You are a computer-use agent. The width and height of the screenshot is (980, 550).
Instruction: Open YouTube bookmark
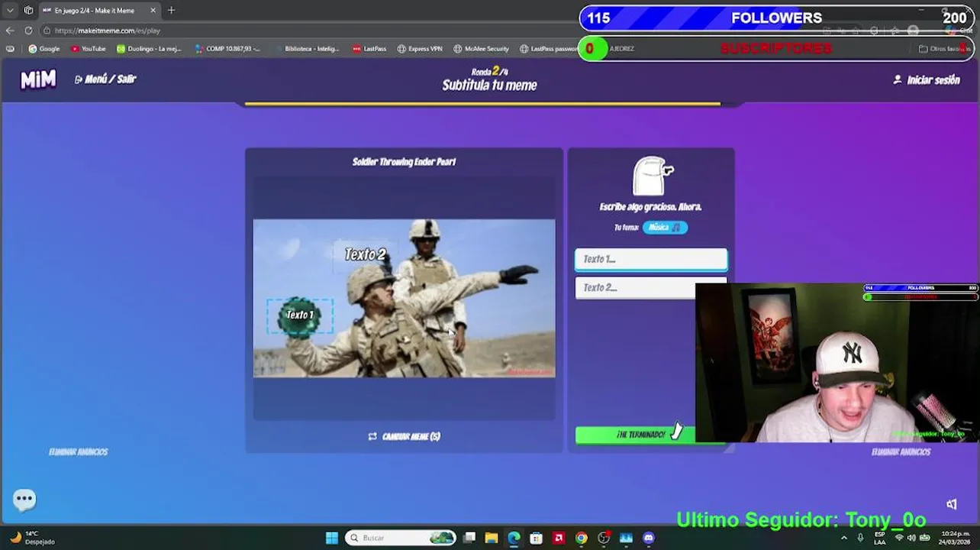(x=89, y=49)
